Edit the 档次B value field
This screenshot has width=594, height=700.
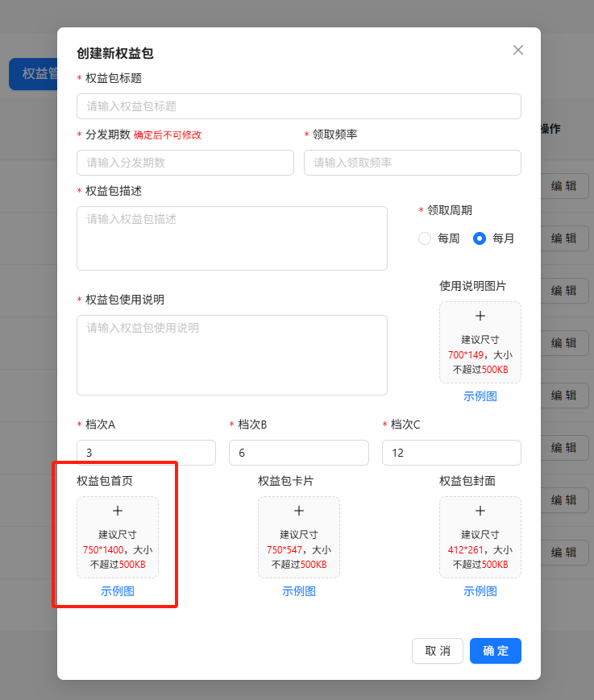pos(298,453)
